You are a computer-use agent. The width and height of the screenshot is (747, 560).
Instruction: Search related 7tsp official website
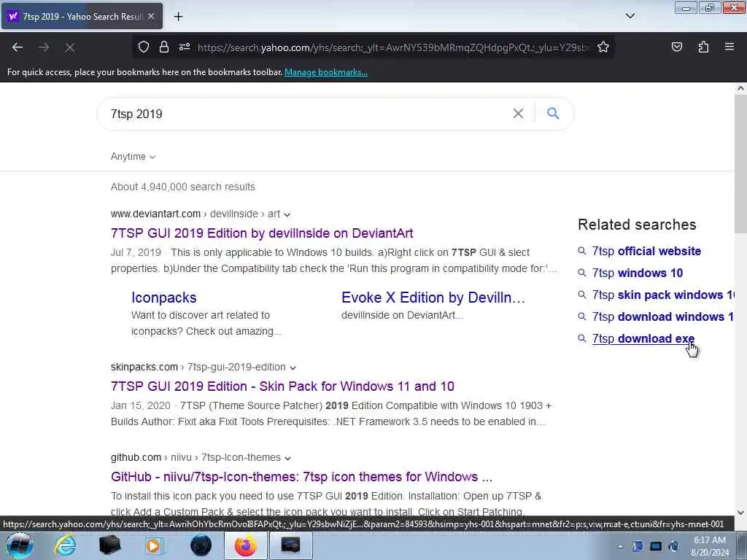point(646,251)
